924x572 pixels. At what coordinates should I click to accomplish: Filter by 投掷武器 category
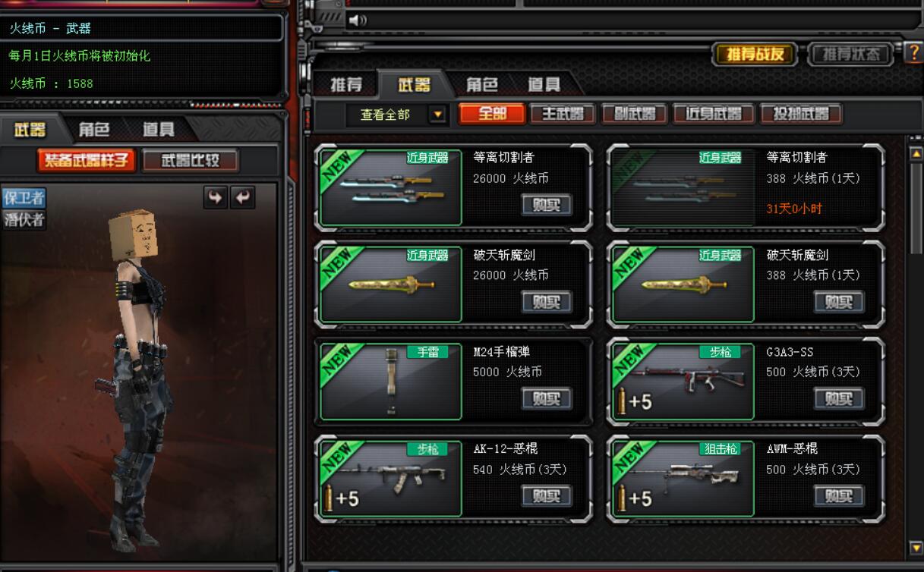pyautogui.click(x=801, y=114)
